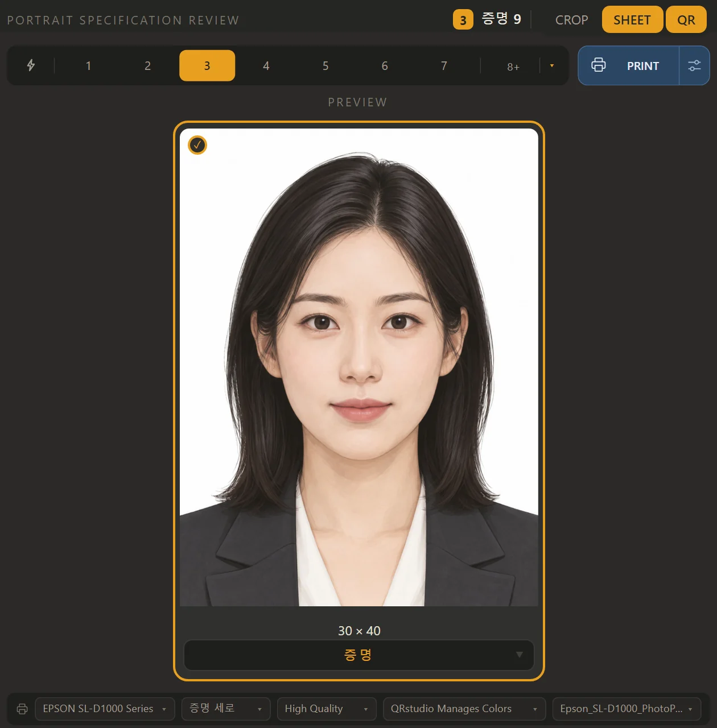Click the PRINT button
This screenshot has width=717, height=728.
click(629, 65)
